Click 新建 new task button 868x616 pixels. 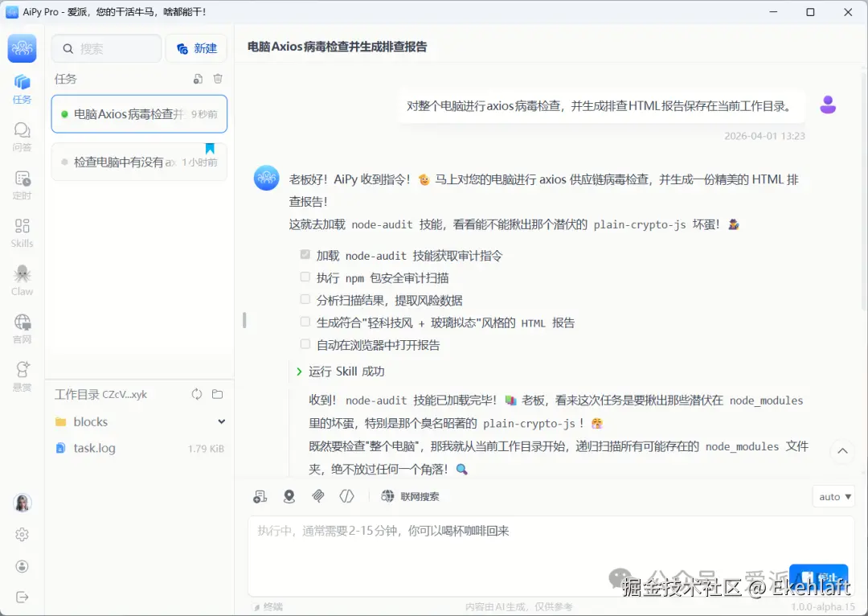tap(197, 49)
